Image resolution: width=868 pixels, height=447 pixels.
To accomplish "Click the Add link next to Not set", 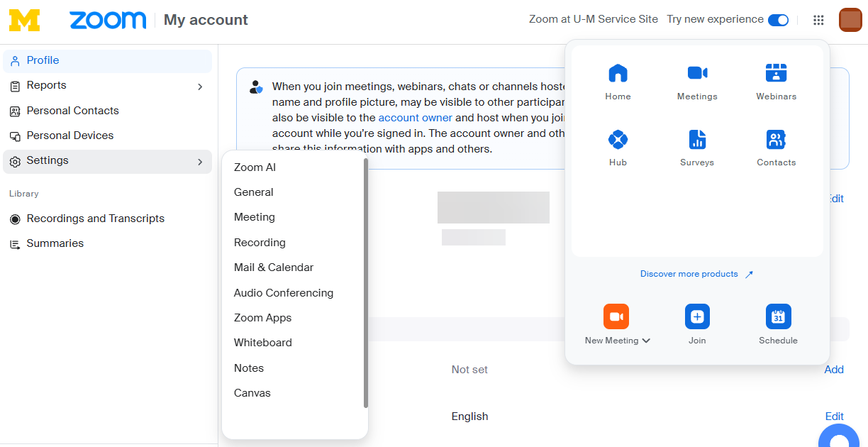I will pyautogui.click(x=834, y=370).
